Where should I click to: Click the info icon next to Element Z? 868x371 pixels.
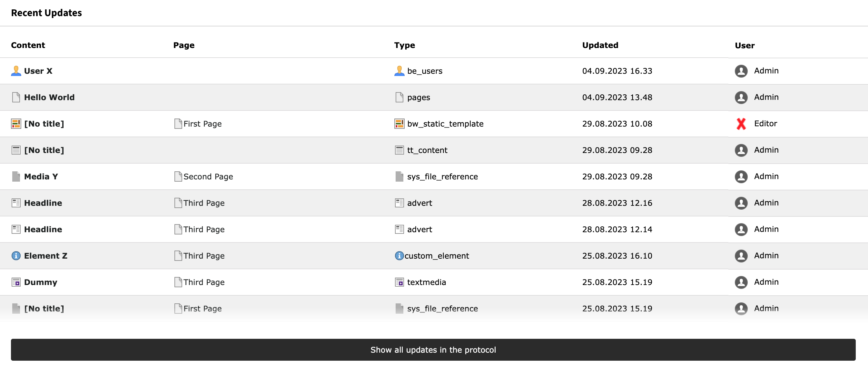coord(16,255)
